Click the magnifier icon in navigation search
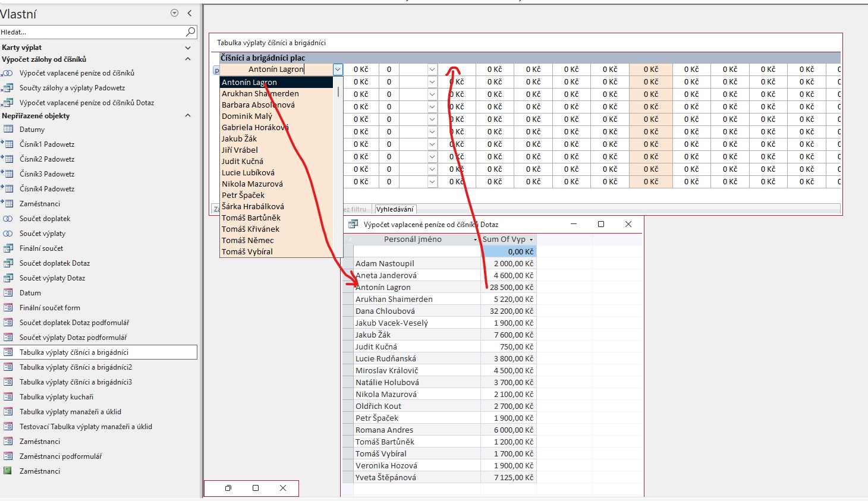Viewport: 868px width, 501px height. tap(190, 31)
